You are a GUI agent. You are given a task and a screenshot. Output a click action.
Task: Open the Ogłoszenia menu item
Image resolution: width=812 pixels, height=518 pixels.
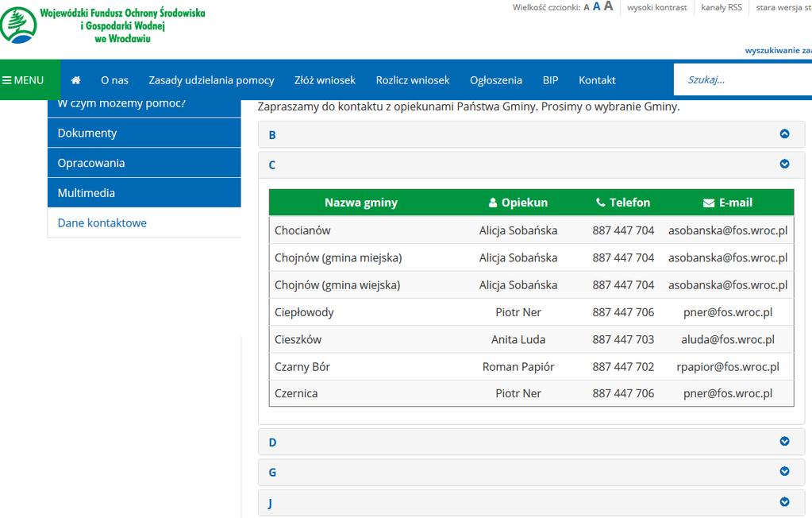point(495,80)
